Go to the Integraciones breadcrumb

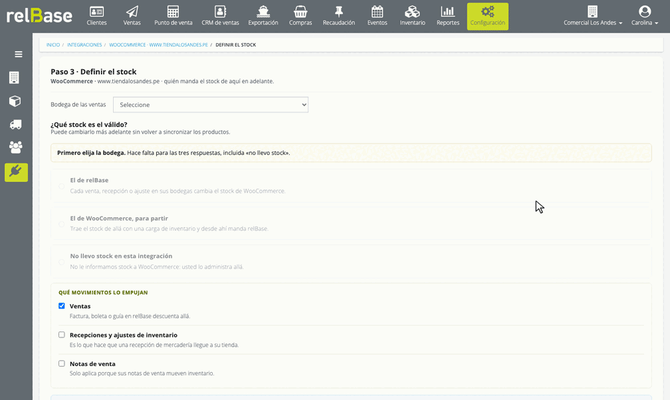click(x=85, y=45)
